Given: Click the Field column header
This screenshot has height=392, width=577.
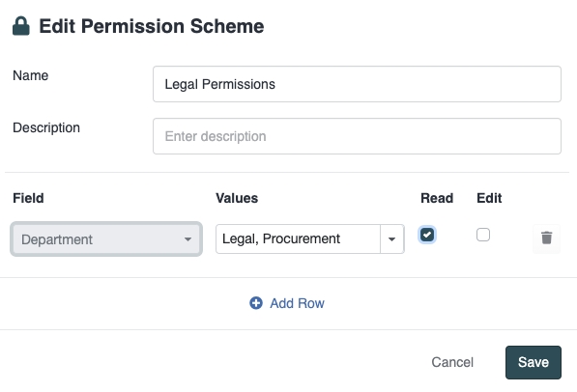Looking at the screenshot, I should 28,198.
